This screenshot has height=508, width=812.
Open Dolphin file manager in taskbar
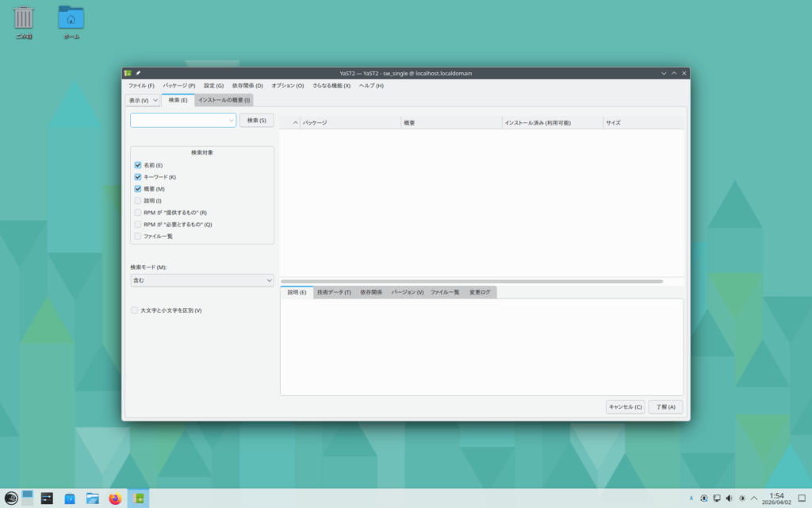coord(93,498)
